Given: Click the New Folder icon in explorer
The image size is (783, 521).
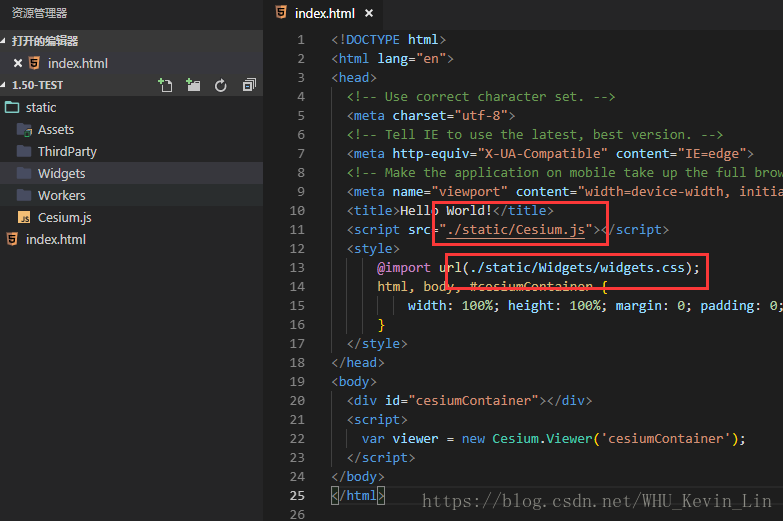Looking at the screenshot, I should pyautogui.click(x=193, y=86).
